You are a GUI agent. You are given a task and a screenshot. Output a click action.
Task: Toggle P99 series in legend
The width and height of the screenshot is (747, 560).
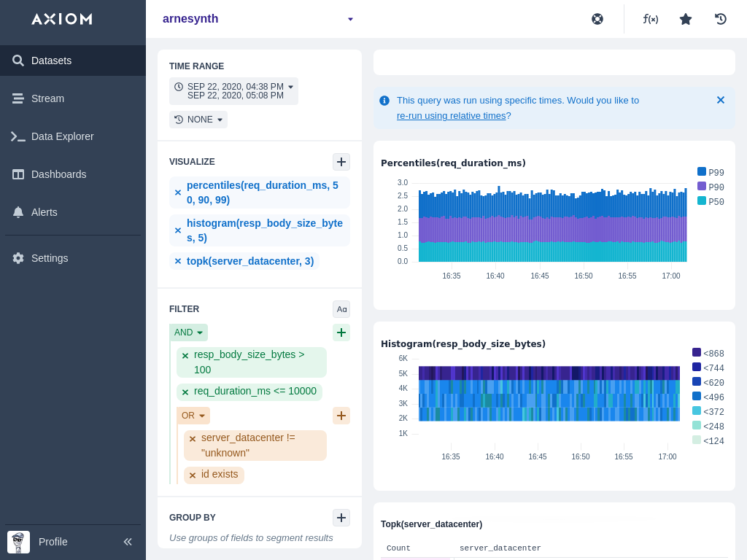[711, 173]
